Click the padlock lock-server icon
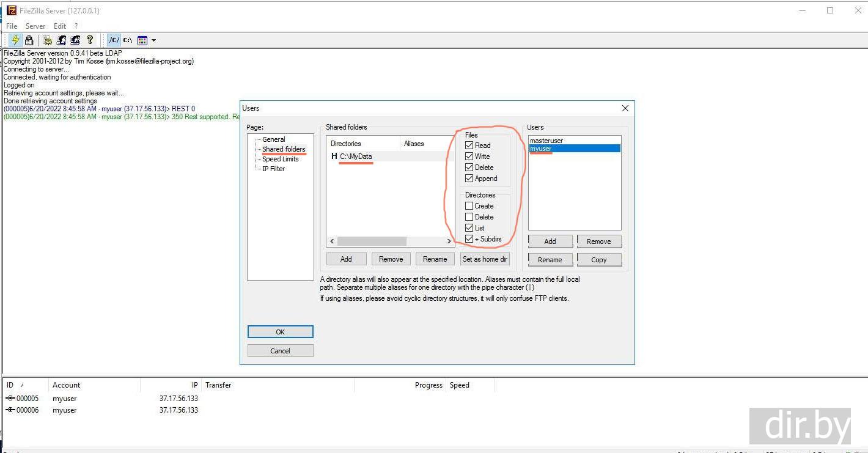Image resolution: width=868 pixels, height=453 pixels. point(29,40)
